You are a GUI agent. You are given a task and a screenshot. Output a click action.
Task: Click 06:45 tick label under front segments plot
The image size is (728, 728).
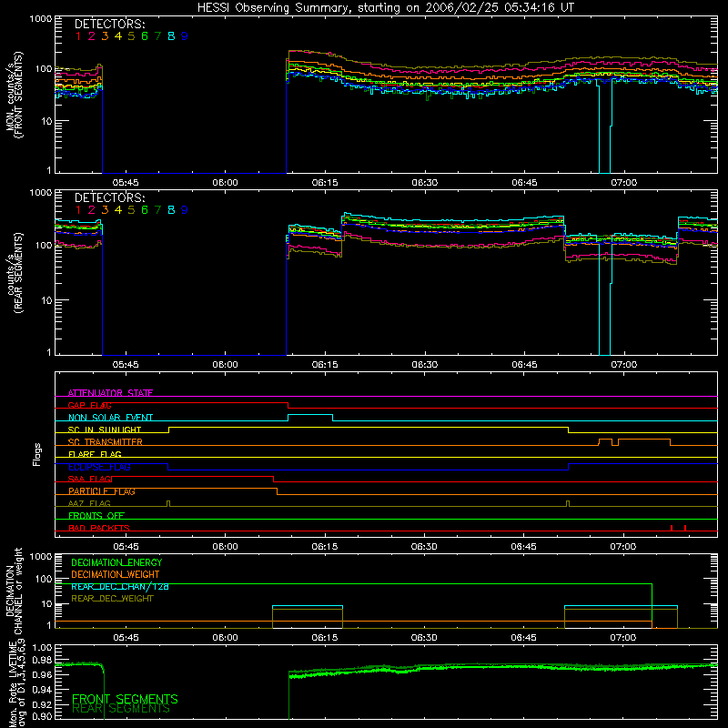pos(524,183)
